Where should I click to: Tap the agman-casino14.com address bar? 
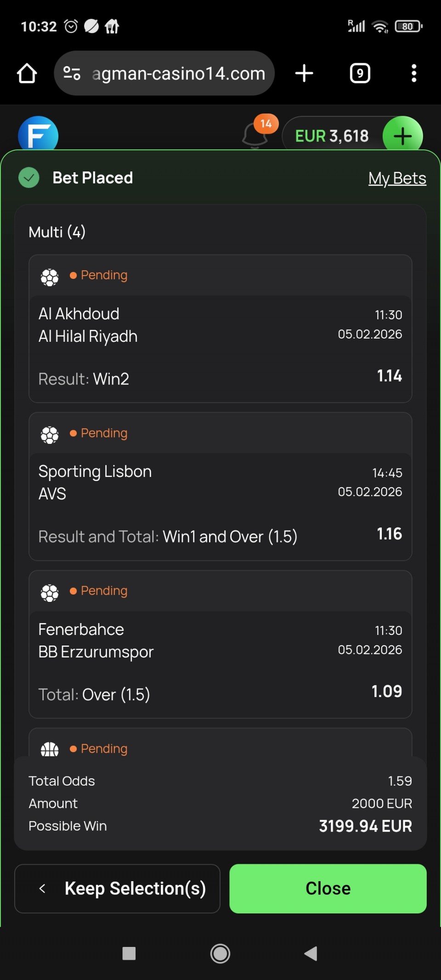178,74
